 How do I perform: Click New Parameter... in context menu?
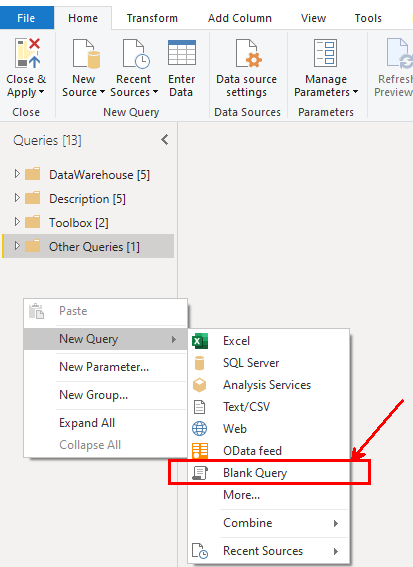pos(105,367)
